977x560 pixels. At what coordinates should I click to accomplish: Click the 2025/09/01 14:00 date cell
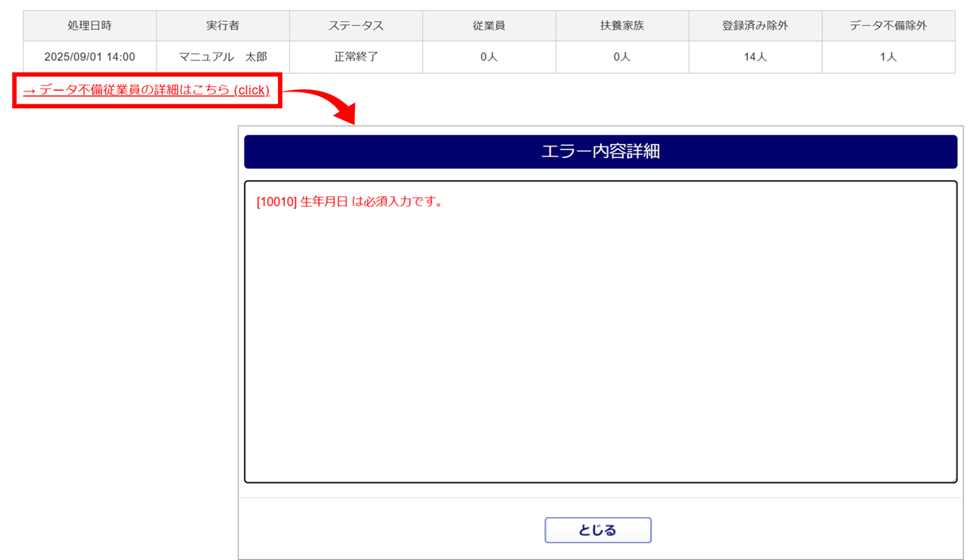[90, 57]
